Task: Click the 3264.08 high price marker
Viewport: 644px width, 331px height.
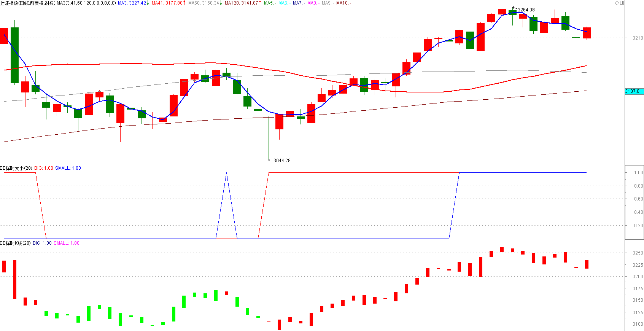Action: click(526, 10)
